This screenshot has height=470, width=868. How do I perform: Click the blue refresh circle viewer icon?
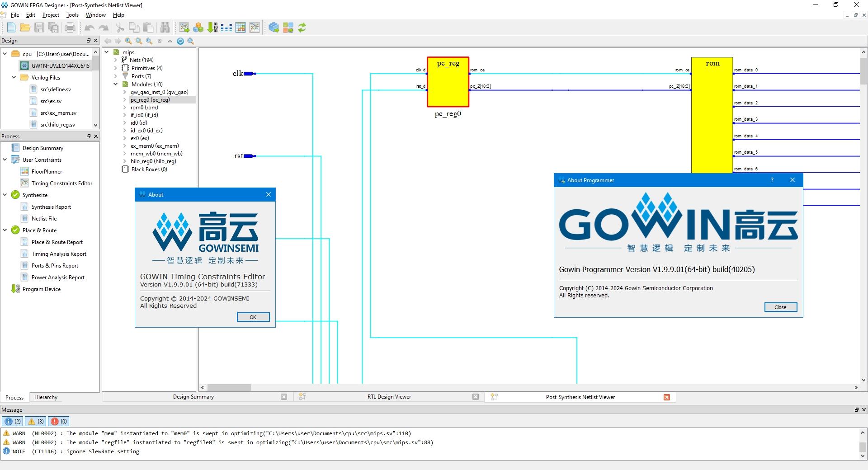180,41
